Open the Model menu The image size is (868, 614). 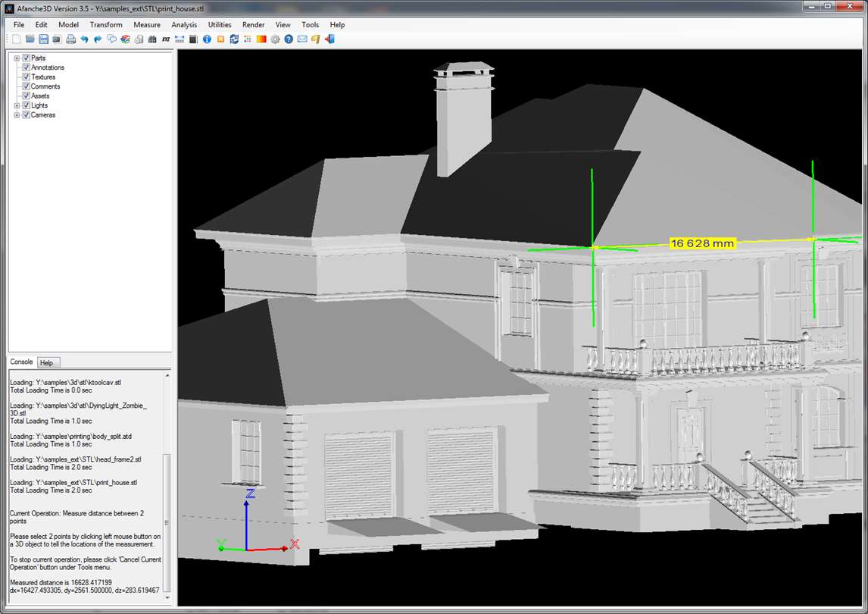coord(69,24)
